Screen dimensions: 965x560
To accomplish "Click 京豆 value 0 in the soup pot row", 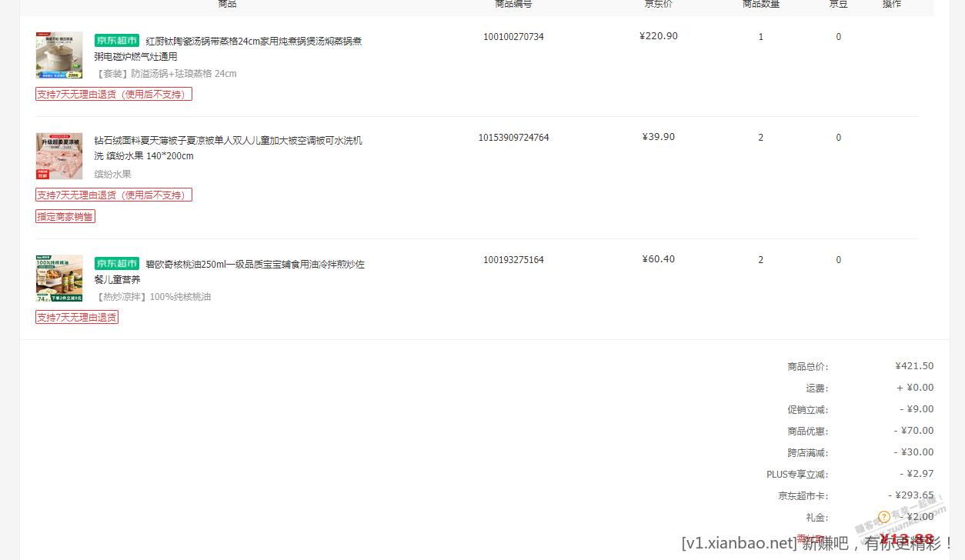I will tap(839, 37).
